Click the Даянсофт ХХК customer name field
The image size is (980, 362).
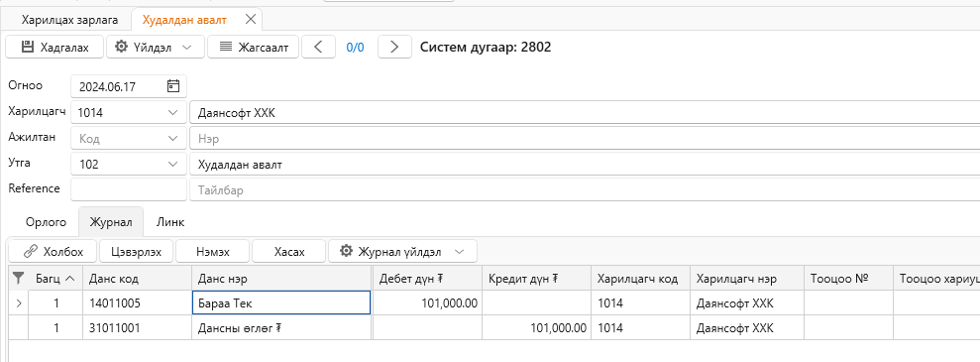[585, 113]
